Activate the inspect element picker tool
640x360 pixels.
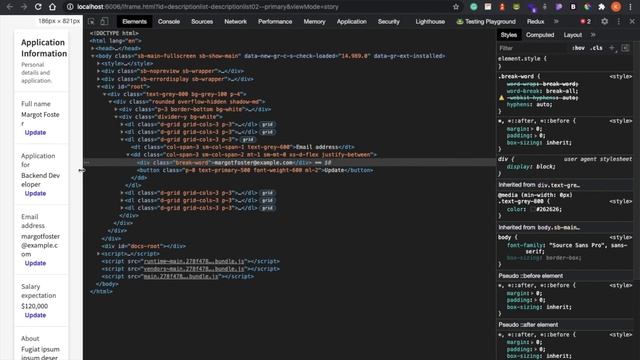click(91, 21)
